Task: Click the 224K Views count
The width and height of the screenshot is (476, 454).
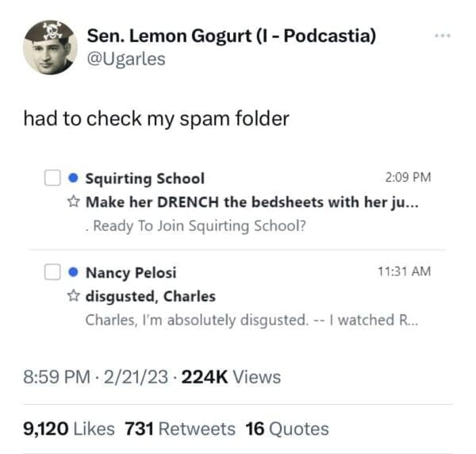Action: pos(231,377)
